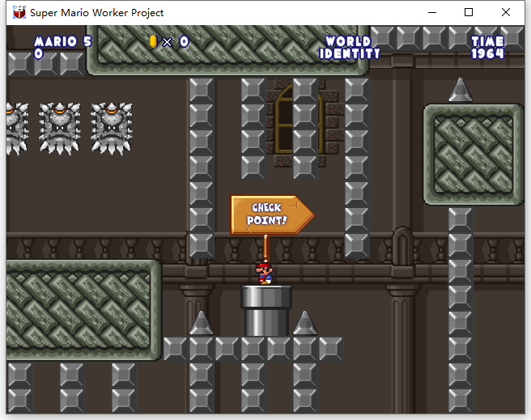The width and height of the screenshot is (531, 420).
Task: Click the spike left of the pipe
Action: click(x=202, y=323)
